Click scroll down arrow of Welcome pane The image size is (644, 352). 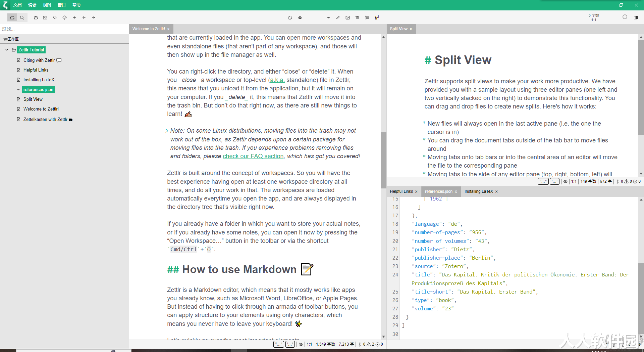pyautogui.click(x=383, y=337)
